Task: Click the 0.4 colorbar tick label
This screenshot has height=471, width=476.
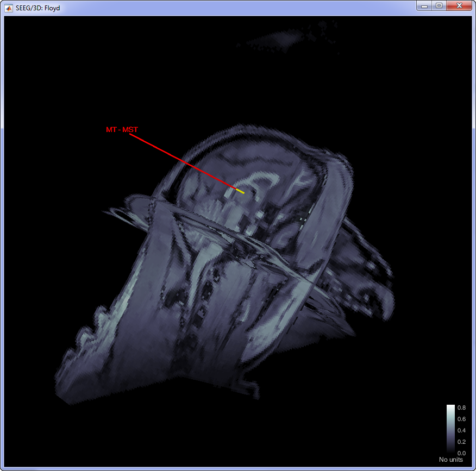Action: pos(461,430)
